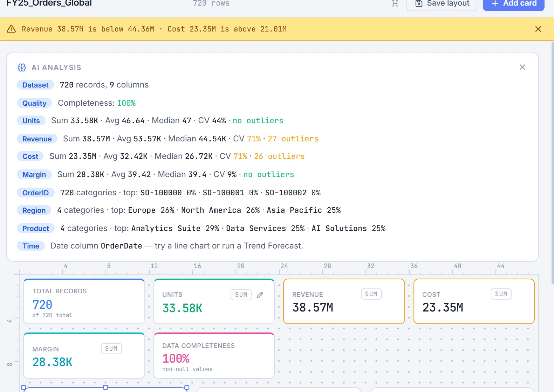Click the '27 outliers' text for Revenue

click(293, 139)
